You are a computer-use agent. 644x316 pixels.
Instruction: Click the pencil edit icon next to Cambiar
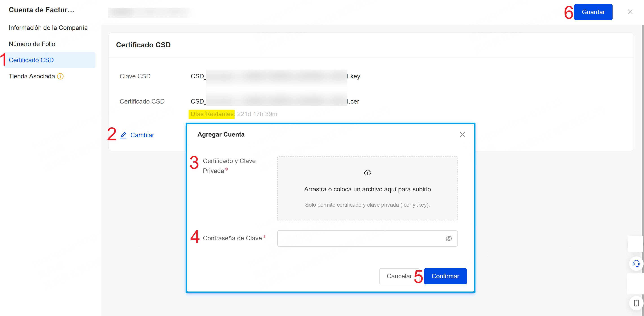[x=123, y=135]
